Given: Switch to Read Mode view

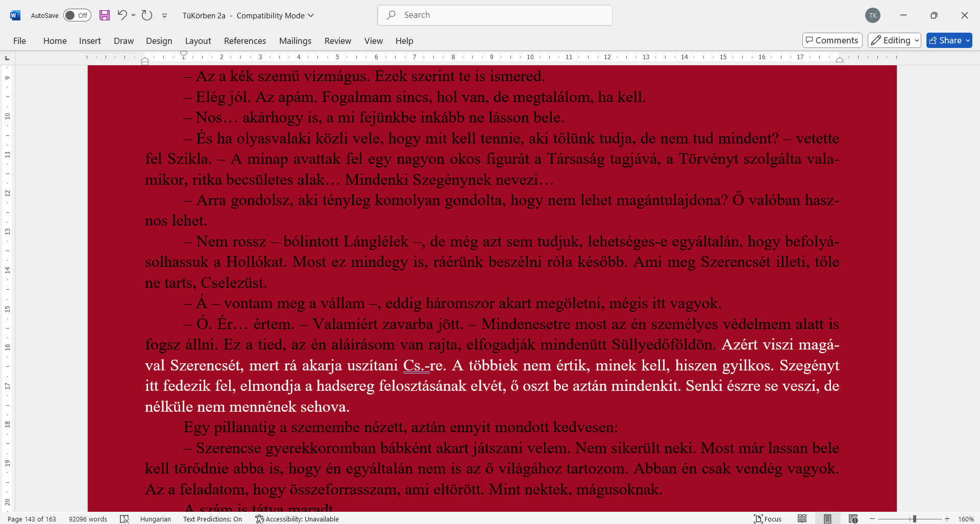Looking at the screenshot, I should pyautogui.click(x=802, y=519).
